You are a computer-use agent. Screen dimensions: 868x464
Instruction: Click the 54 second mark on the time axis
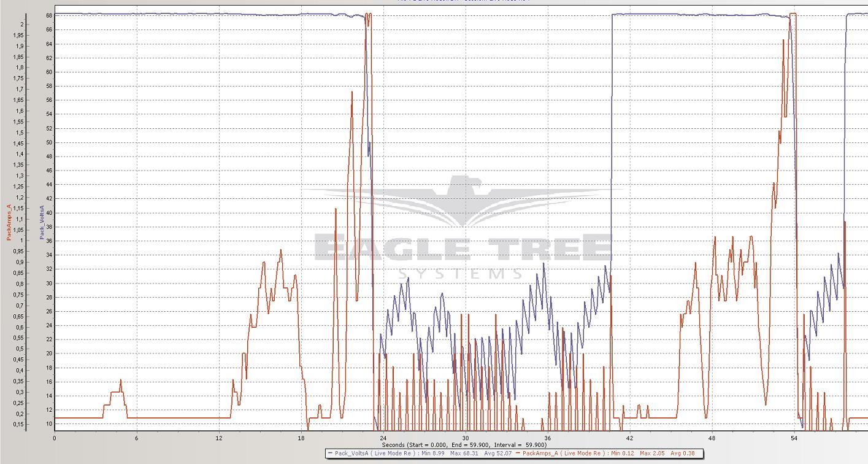point(794,438)
